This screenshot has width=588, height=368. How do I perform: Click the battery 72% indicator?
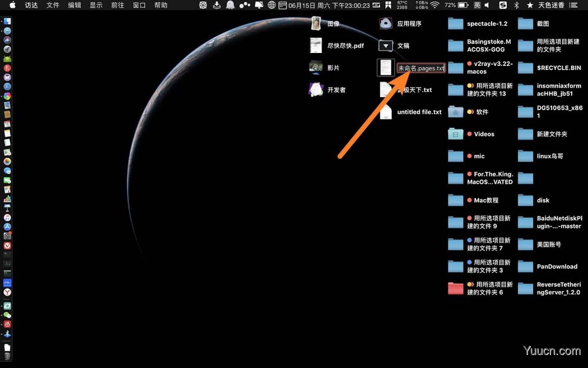click(x=456, y=5)
